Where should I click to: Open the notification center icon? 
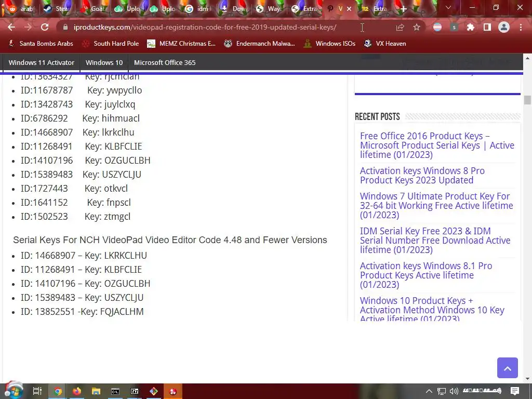(x=515, y=391)
